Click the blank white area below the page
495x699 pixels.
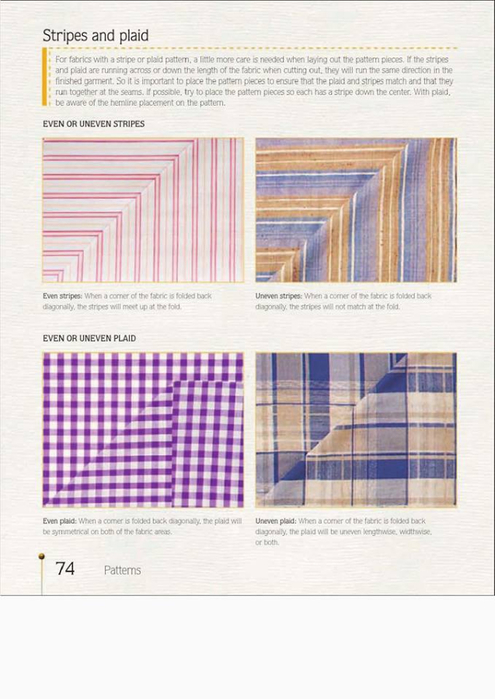[248, 646]
